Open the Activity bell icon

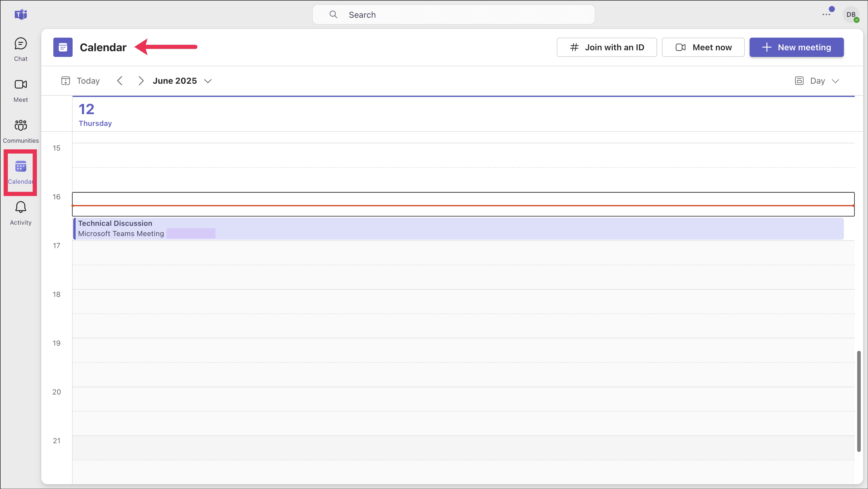click(x=20, y=213)
